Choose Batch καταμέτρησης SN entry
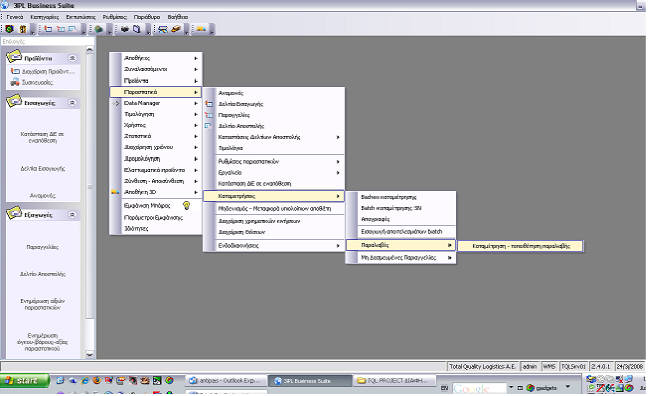 [401, 208]
